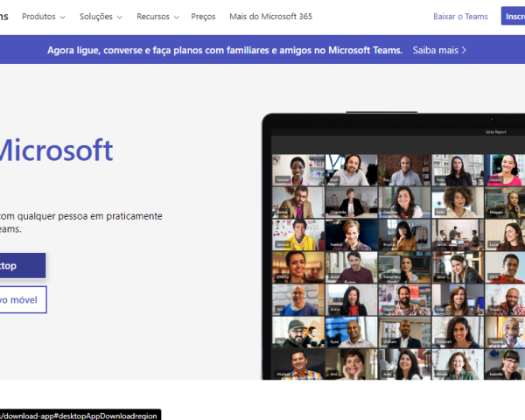Screen dimensions: 525x420
Task: Select Deborah's video tile
Action: point(458,332)
